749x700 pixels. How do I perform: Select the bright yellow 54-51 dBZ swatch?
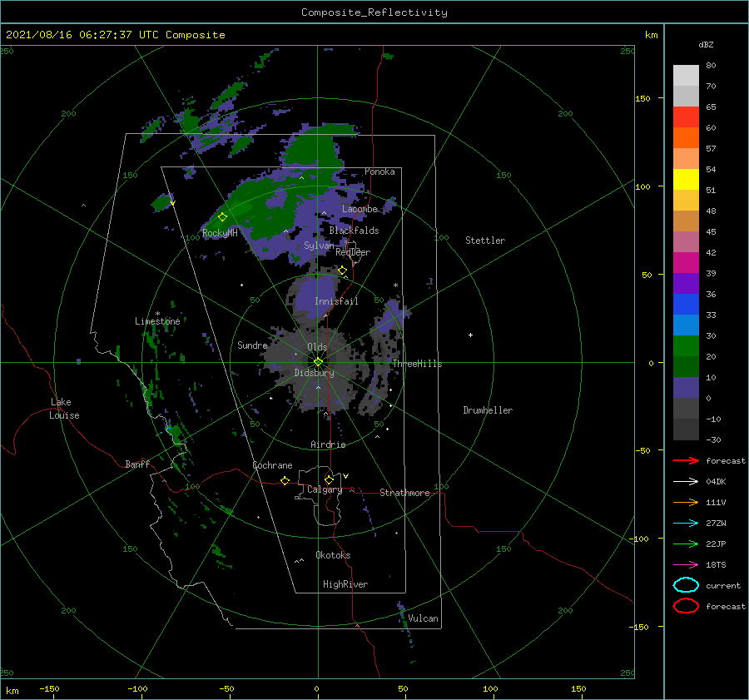pyautogui.click(x=686, y=179)
